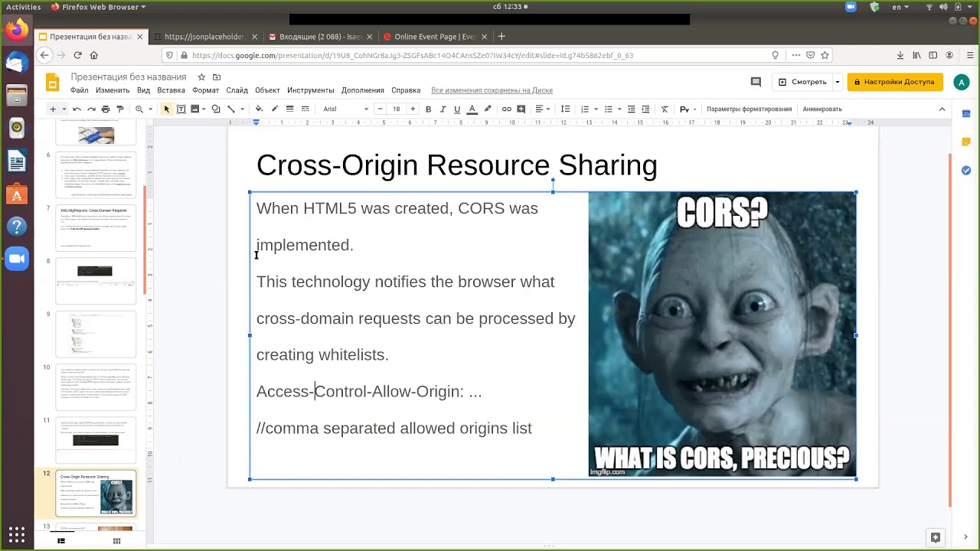Clear formatting with crossed T icon

point(665,109)
